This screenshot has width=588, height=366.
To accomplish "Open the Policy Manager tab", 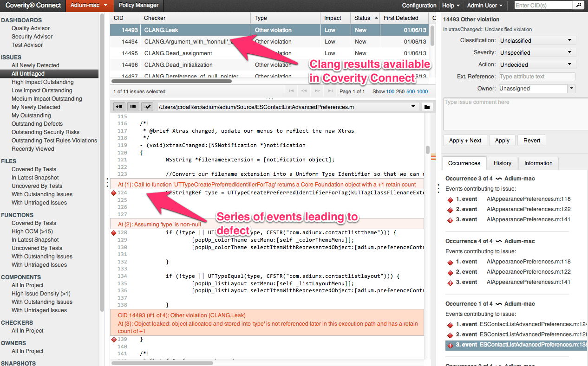I will [x=138, y=6].
